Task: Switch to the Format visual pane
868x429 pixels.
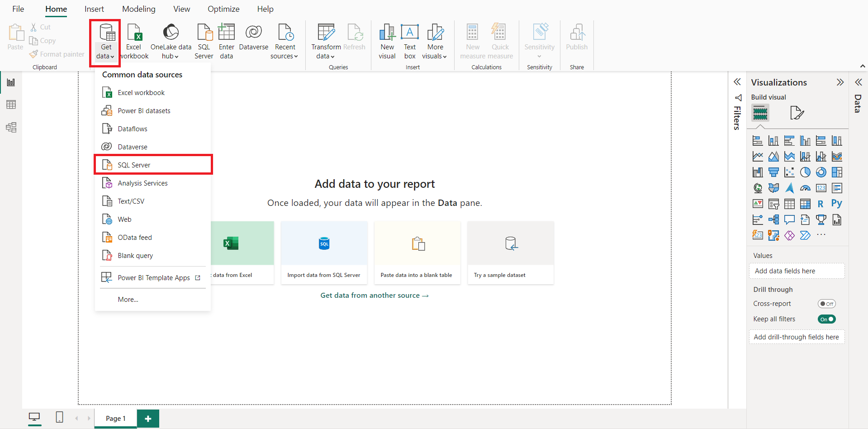Action: [797, 113]
